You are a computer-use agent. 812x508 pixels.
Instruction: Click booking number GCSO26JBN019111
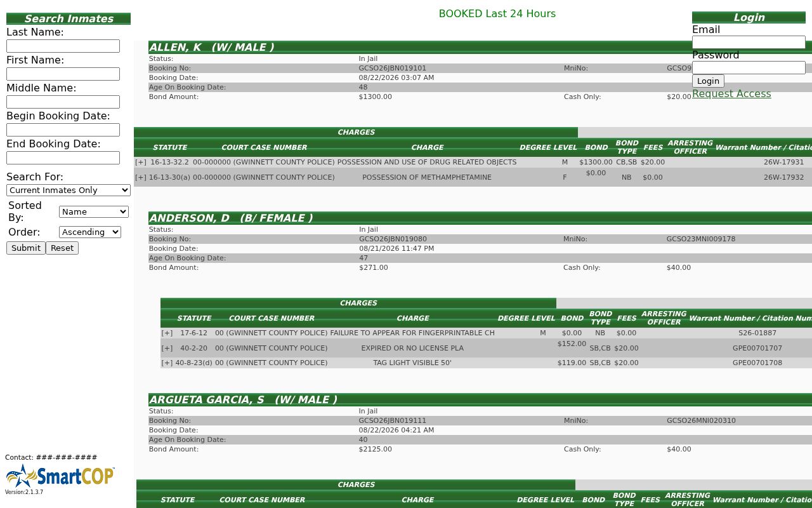(x=393, y=420)
